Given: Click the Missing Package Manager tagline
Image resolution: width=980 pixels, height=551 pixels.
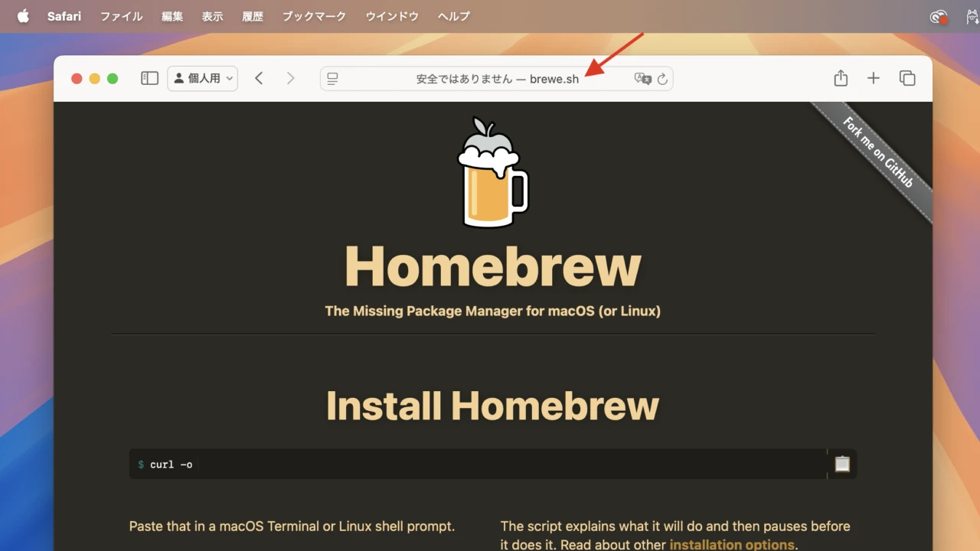Looking at the screenshot, I should point(493,311).
